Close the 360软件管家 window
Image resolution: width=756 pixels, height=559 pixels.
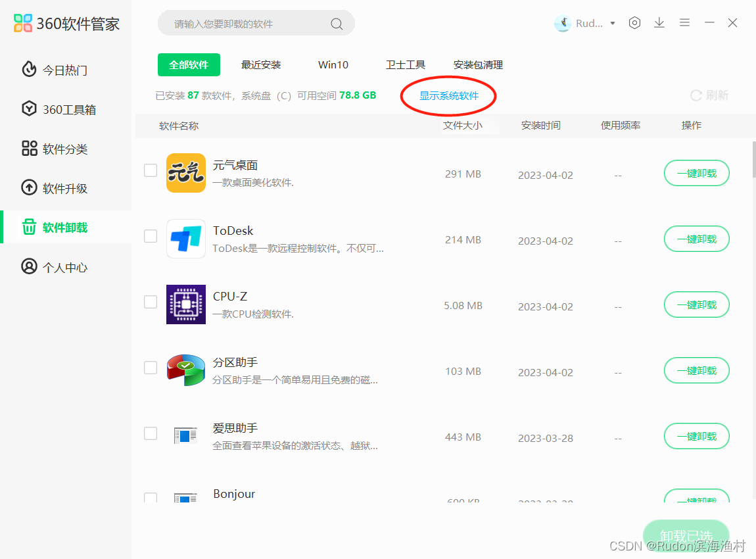(732, 22)
